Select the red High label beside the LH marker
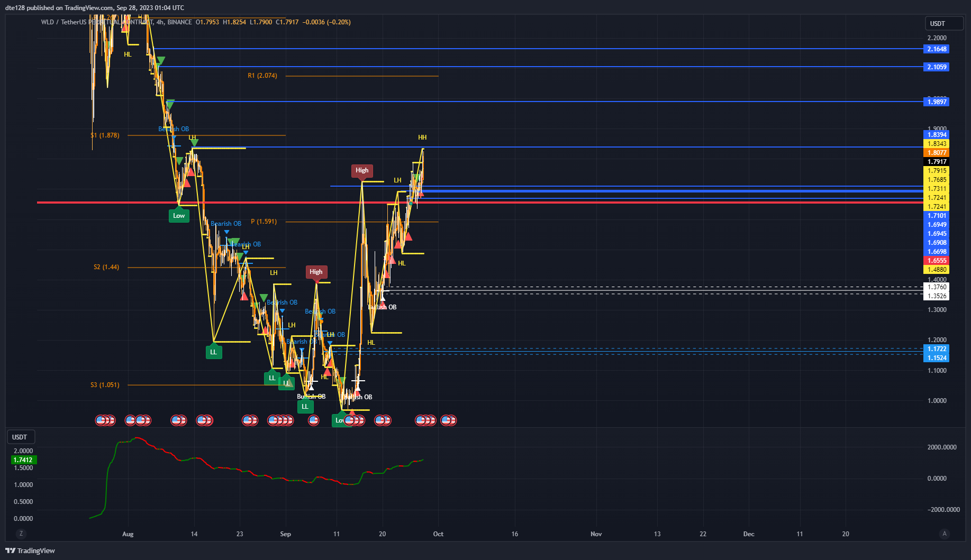 click(362, 170)
